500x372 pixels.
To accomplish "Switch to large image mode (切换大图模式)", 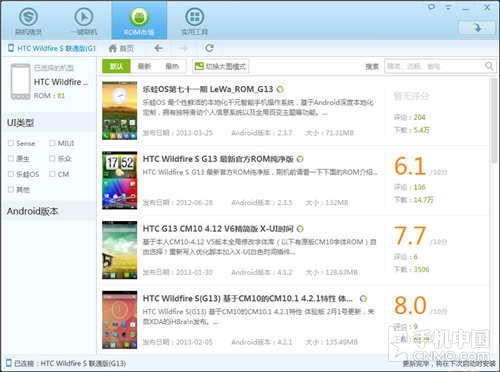I will pyautogui.click(x=221, y=66).
